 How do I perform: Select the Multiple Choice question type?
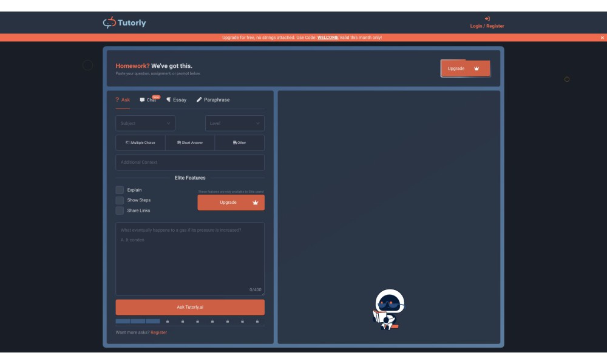141,143
